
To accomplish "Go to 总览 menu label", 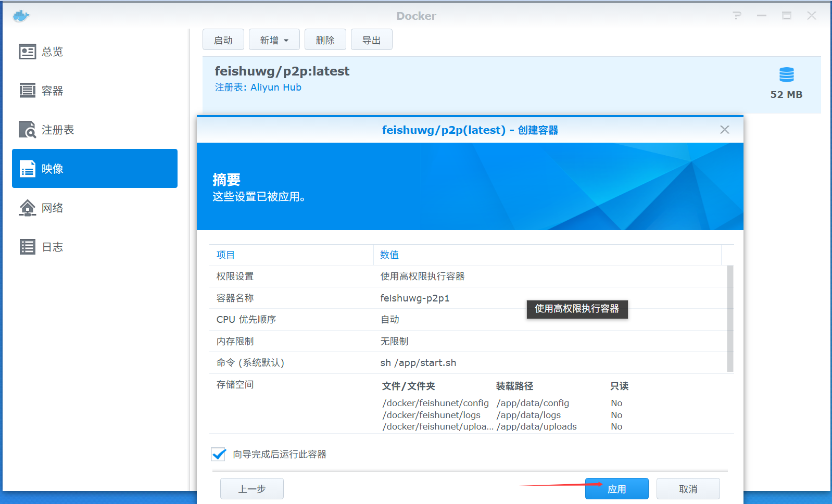I will tap(53, 52).
